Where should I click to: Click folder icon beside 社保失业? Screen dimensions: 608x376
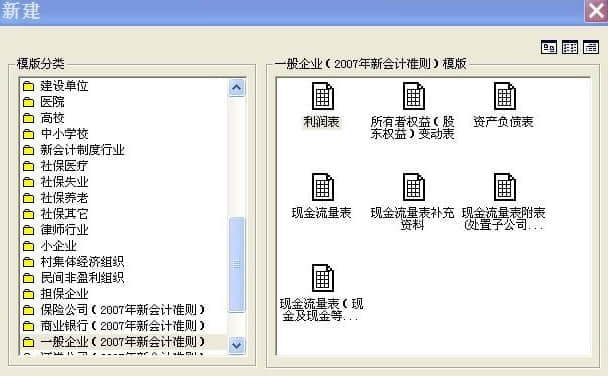(x=28, y=182)
